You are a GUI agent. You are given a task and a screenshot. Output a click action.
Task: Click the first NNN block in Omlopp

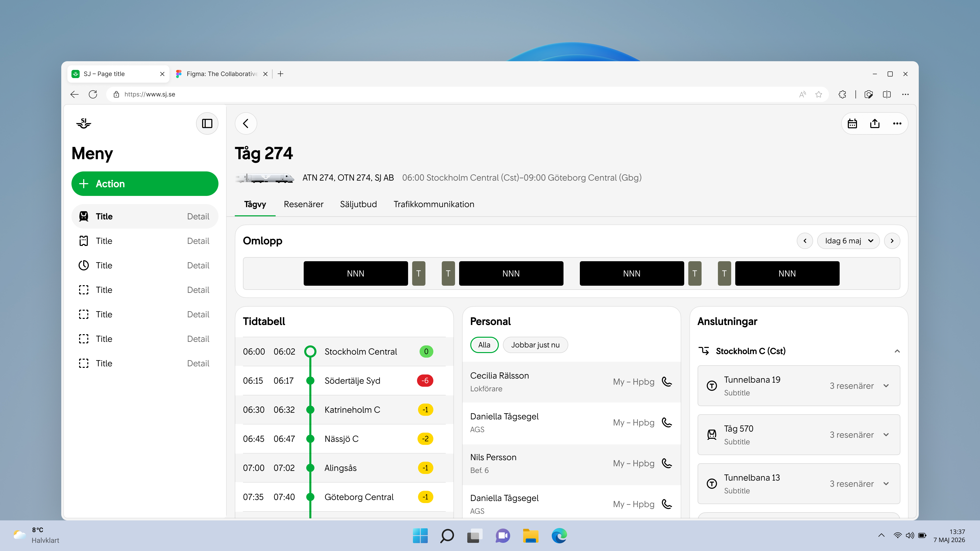(x=356, y=273)
